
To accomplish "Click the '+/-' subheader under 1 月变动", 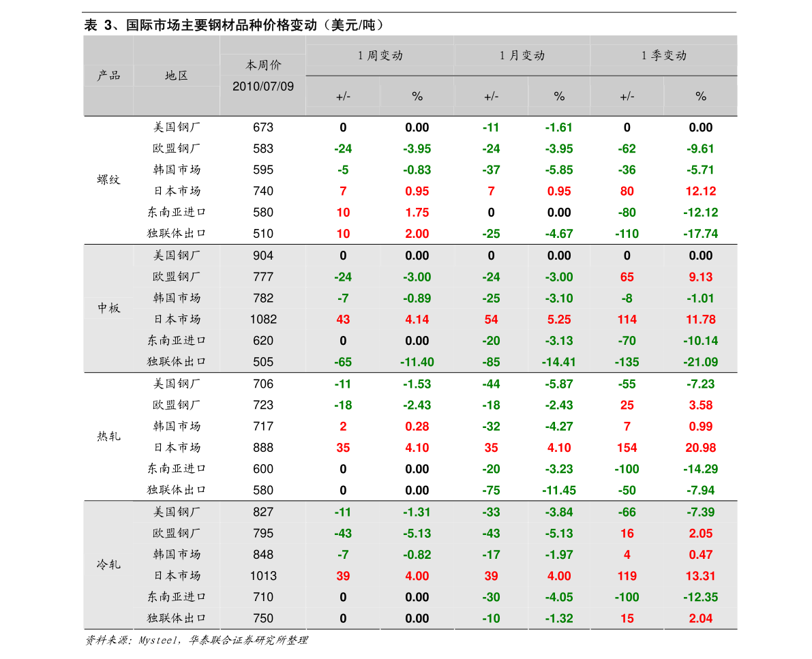I will (x=492, y=96).
